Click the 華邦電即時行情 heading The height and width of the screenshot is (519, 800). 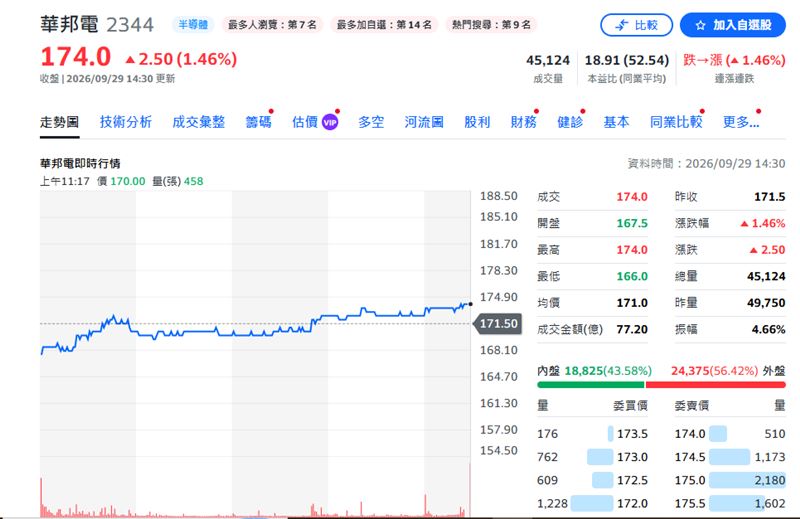pos(80,163)
